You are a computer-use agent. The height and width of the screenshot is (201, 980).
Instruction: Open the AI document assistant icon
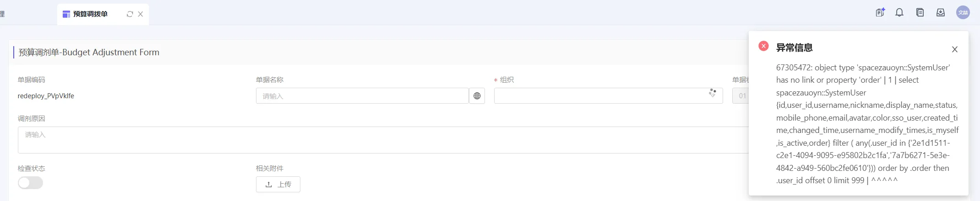tap(880, 13)
